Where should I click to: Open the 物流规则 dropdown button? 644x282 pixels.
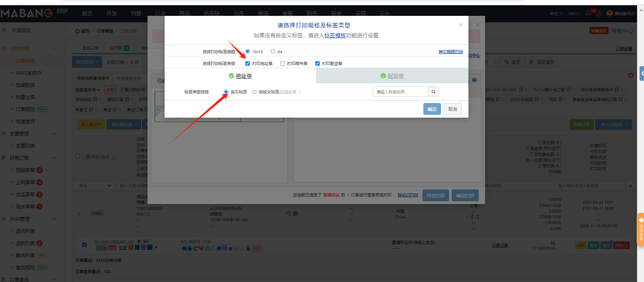pyautogui.click(x=87, y=62)
